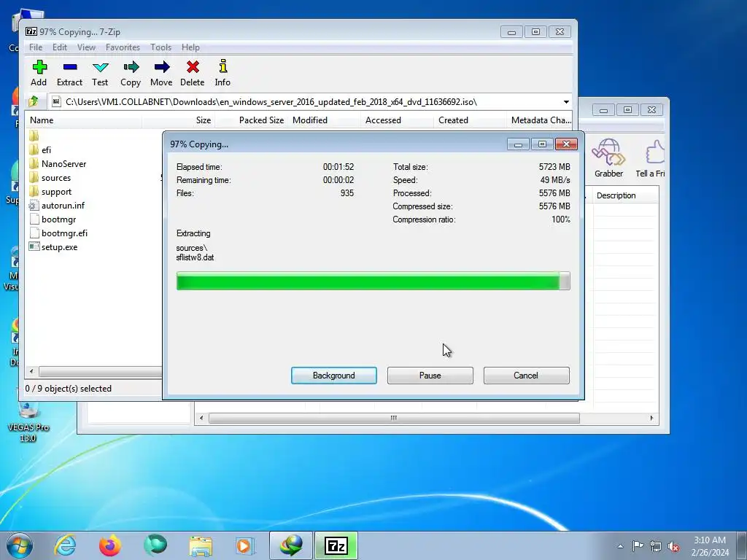The image size is (747, 560).
Task: Go up one folder level icon
Action: (x=34, y=101)
